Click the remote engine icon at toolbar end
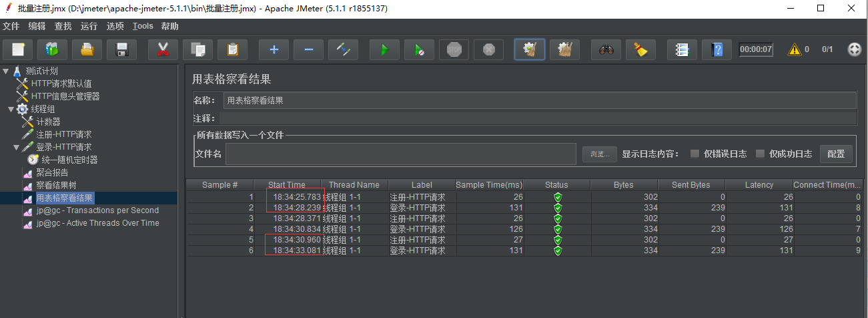This screenshot has width=868, height=318. click(854, 49)
